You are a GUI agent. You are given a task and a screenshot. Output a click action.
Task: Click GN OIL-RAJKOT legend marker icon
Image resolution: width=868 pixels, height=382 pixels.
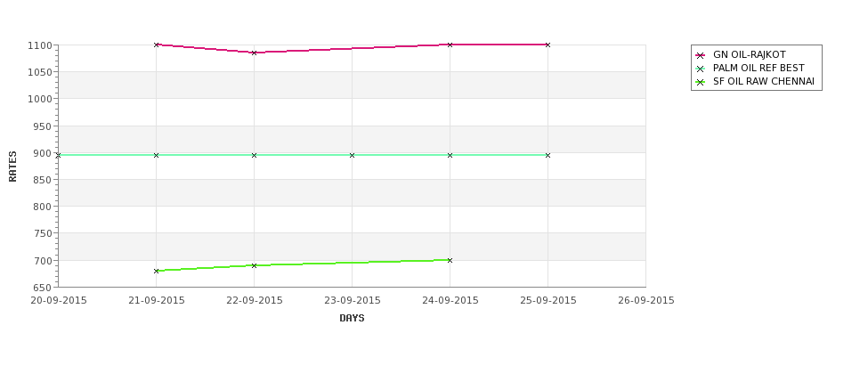(x=701, y=55)
